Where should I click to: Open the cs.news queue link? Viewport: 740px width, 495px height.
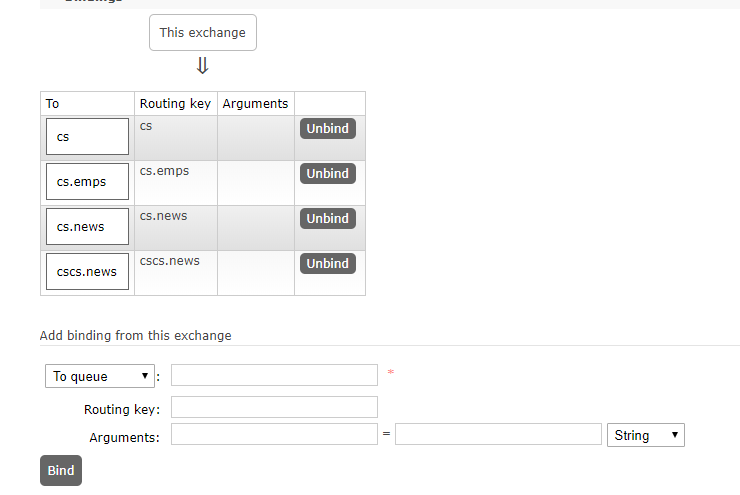coord(81,227)
